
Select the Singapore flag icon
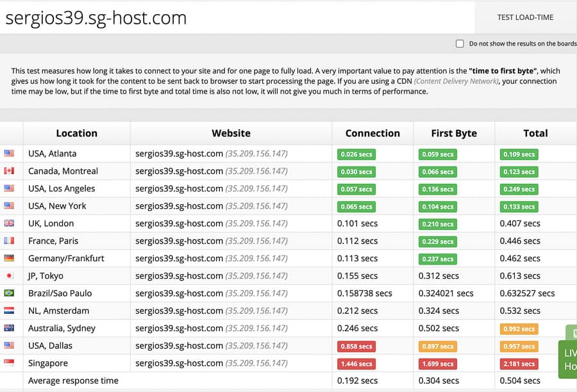(9, 363)
